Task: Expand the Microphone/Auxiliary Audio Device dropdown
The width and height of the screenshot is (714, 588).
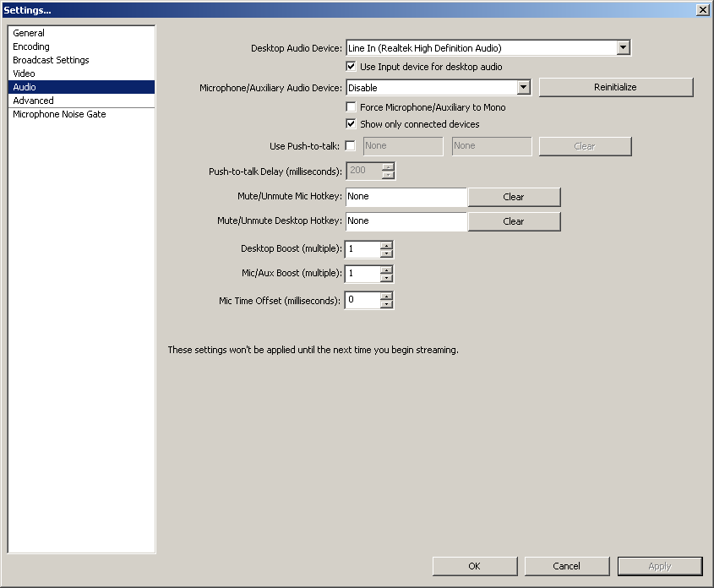Action: [523, 87]
